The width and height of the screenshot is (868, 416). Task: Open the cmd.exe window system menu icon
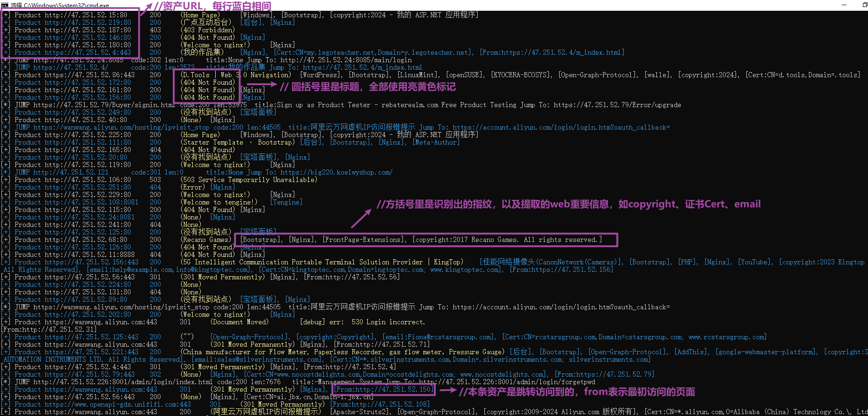coord(5,5)
